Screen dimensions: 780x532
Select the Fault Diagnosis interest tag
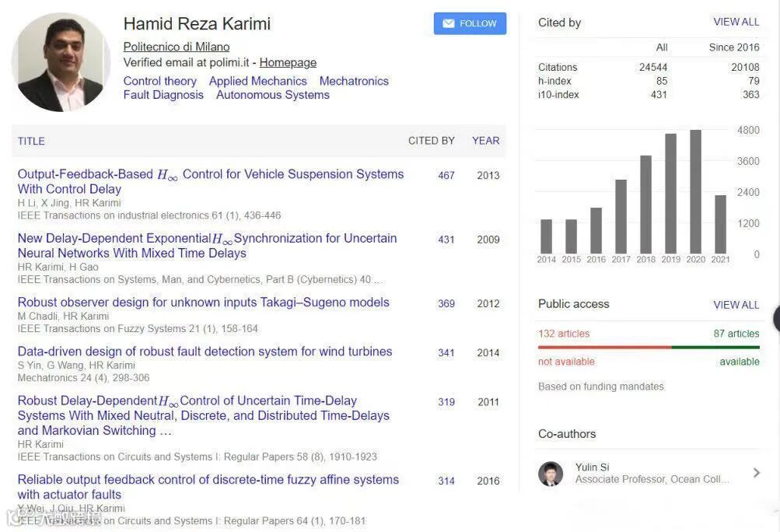pos(163,95)
